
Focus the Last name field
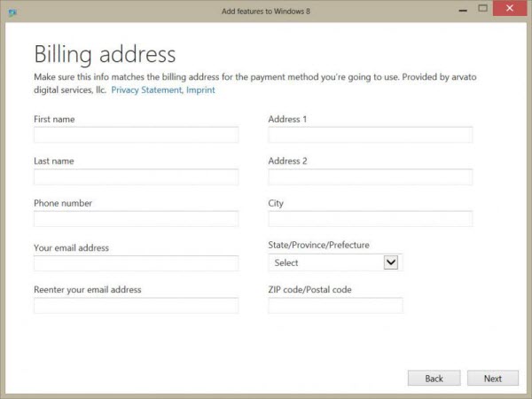136,176
